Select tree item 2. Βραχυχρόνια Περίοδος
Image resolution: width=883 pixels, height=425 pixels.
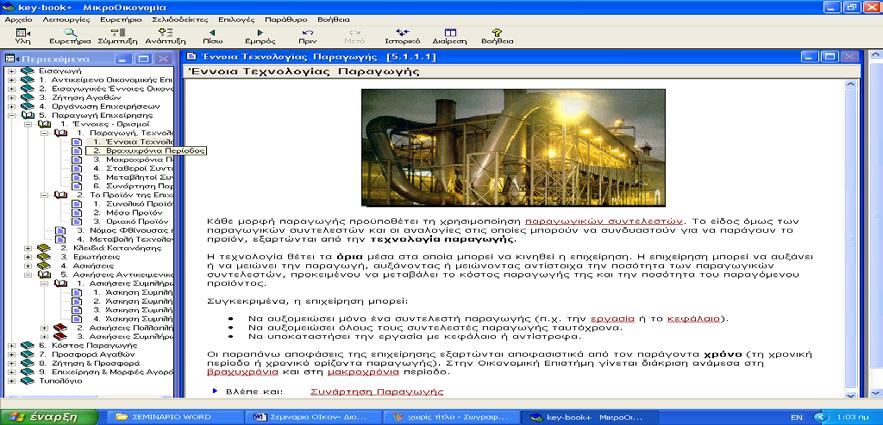148,151
